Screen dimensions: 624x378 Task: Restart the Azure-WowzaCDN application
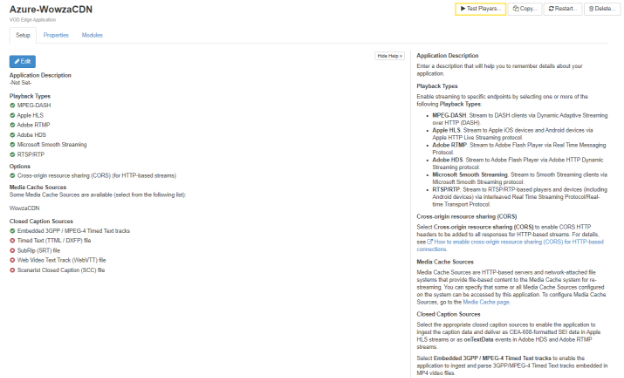(x=563, y=9)
